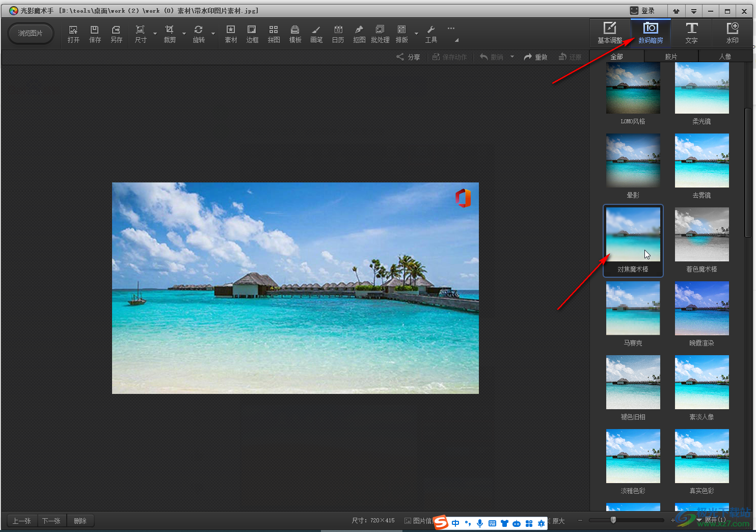The image size is (756, 532).
Task: Expand the 旋转 rotate options arrow
Action: coord(213,34)
